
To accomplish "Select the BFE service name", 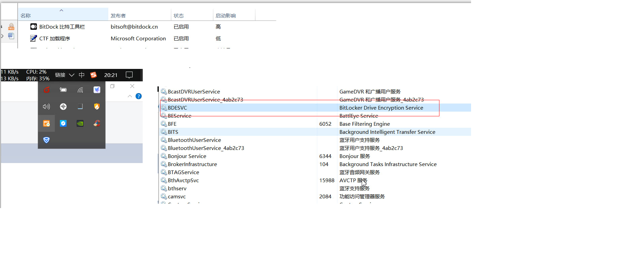I will pos(172,124).
